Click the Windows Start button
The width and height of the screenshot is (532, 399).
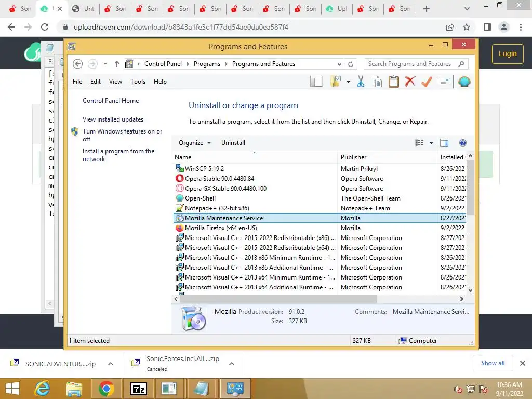point(12,389)
